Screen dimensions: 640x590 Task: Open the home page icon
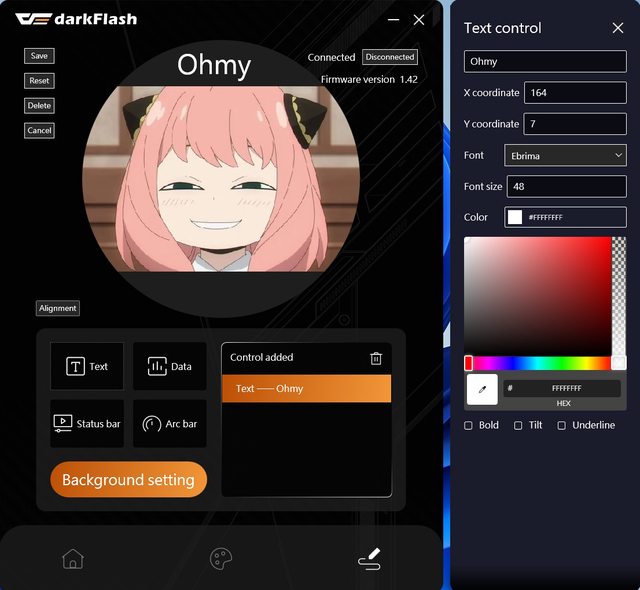pyautogui.click(x=73, y=559)
